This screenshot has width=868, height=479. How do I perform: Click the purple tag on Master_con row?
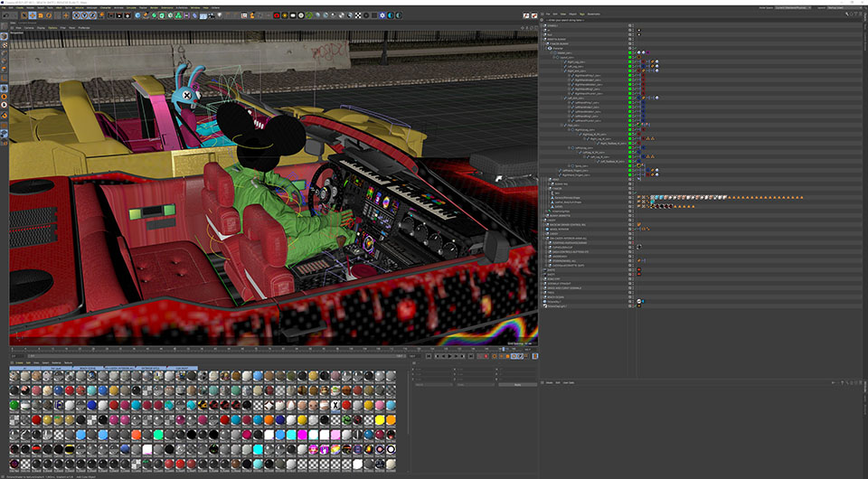click(648, 52)
